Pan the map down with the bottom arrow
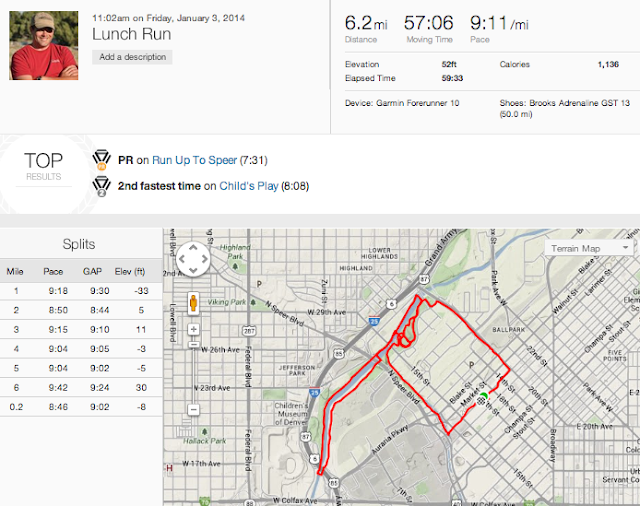The image size is (640, 506). click(193, 270)
